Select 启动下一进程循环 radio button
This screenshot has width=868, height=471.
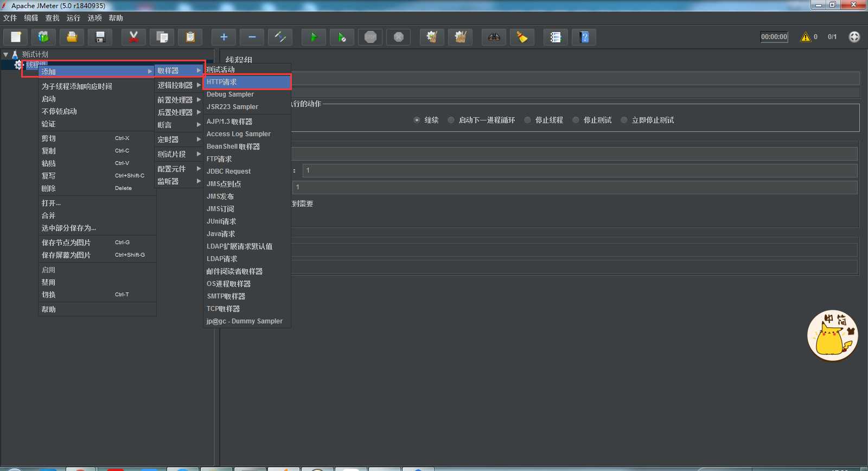tap(451, 120)
